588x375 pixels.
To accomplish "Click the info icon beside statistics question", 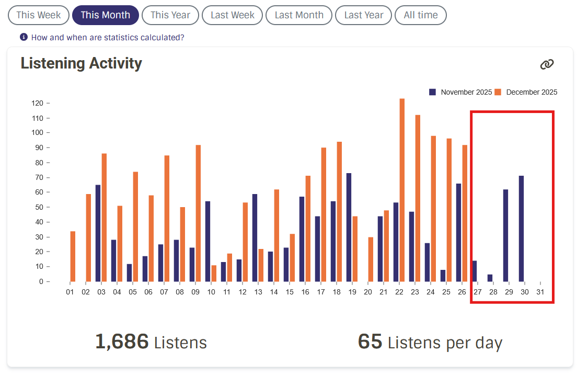I will point(24,37).
